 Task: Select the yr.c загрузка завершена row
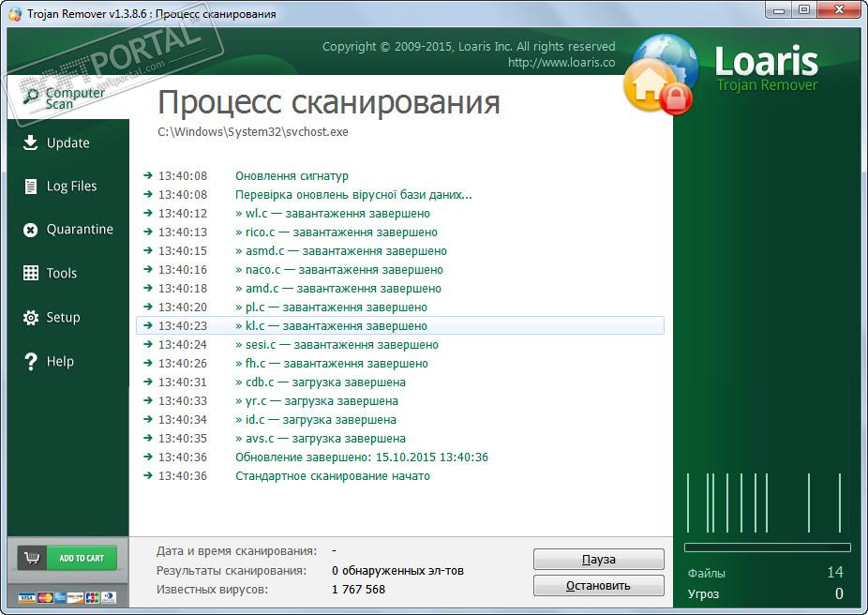click(399, 401)
